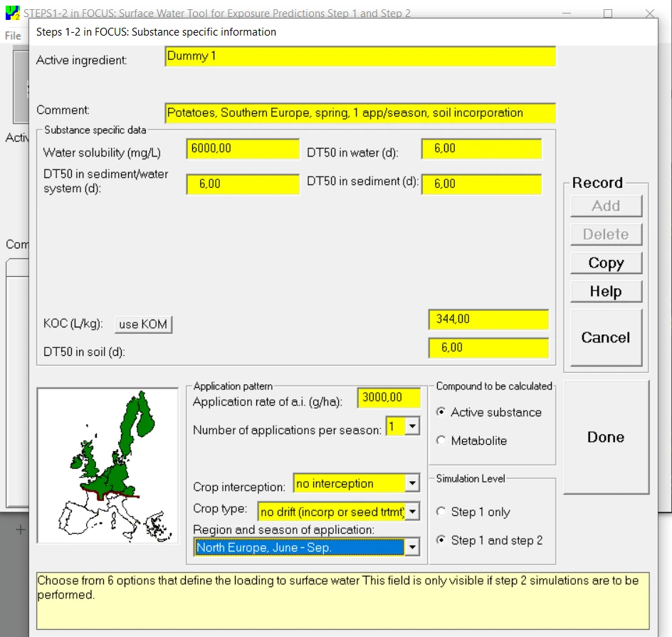
Task: Edit the Water solubility value field
Action: click(243, 149)
